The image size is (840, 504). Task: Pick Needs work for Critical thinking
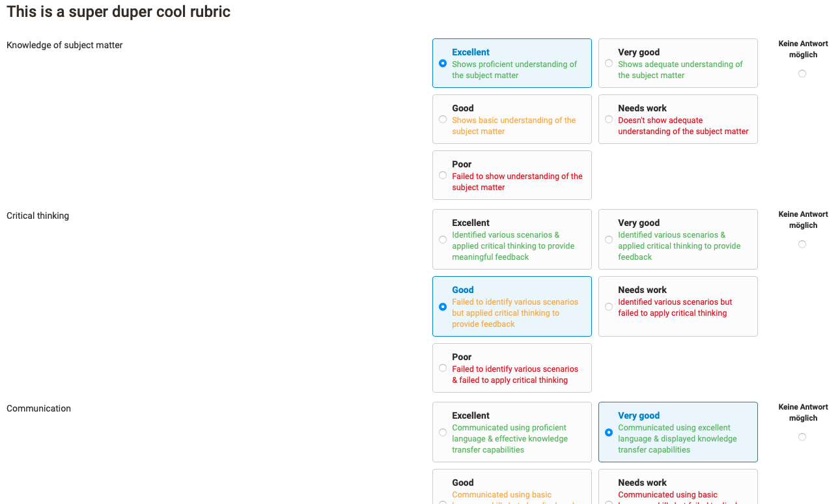(x=609, y=307)
